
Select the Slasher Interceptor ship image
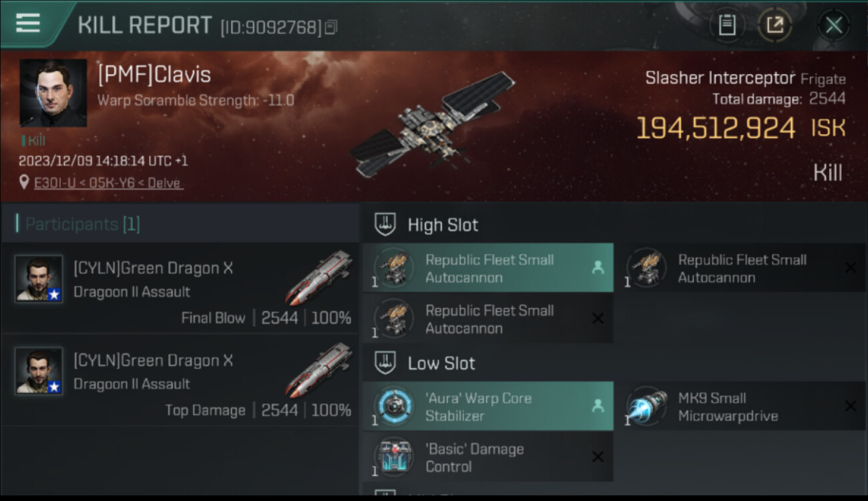pyautogui.click(x=433, y=125)
